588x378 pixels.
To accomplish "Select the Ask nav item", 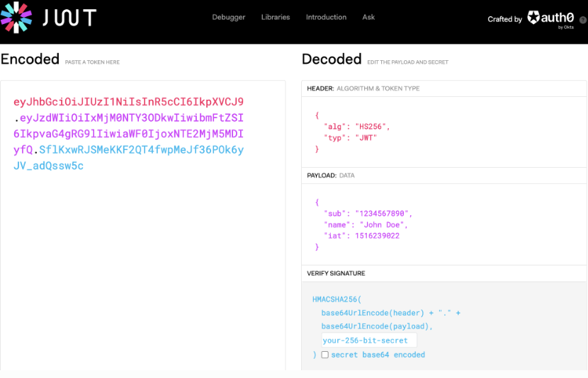I will pos(368,17).
